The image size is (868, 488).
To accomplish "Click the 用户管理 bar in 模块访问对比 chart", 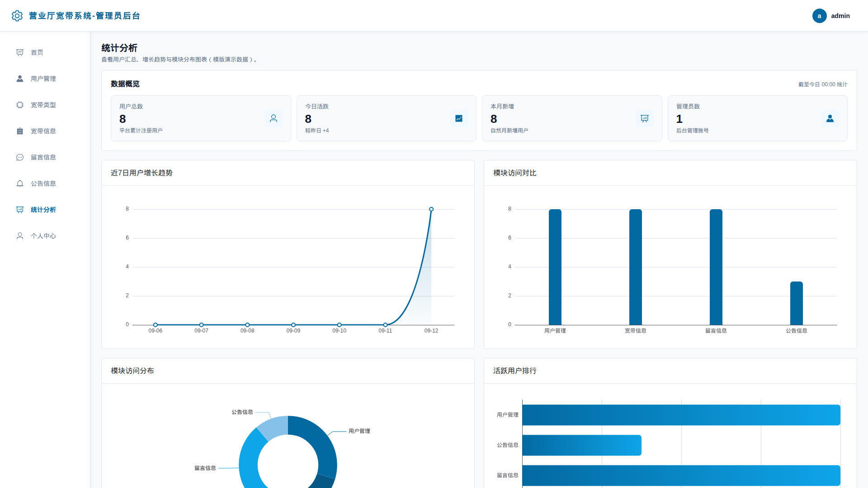I will tap(555, 267).
